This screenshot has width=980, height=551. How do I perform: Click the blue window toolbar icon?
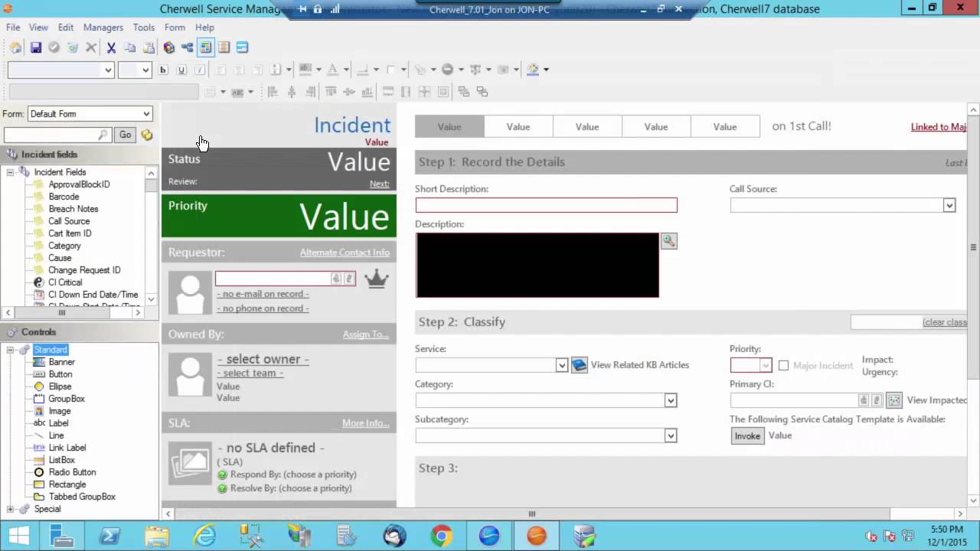[x=242, y=47]
